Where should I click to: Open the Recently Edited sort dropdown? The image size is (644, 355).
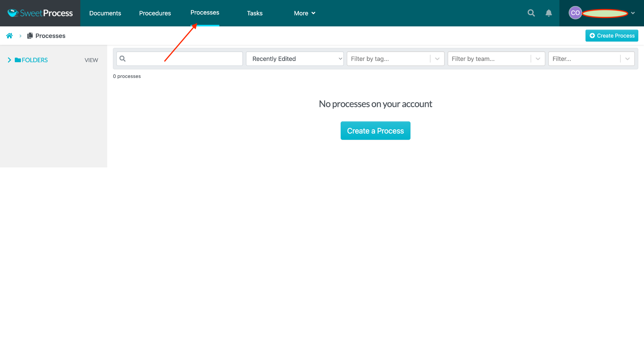(295, 58)
